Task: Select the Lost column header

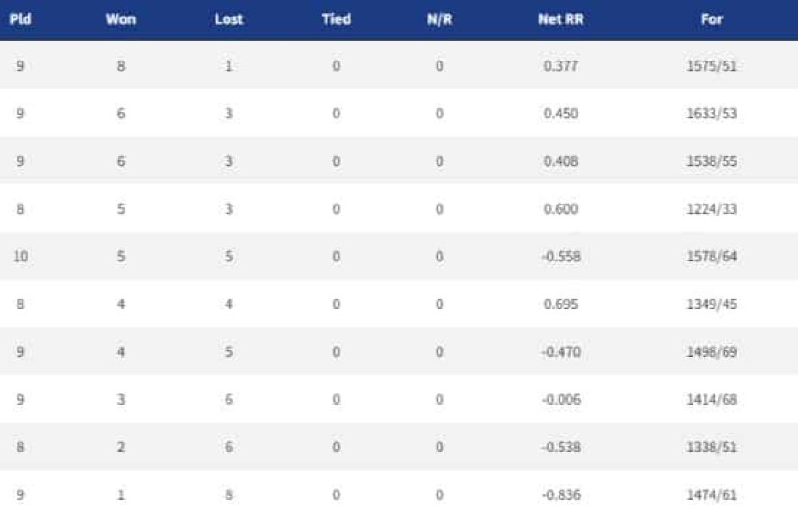Action: 228,19
